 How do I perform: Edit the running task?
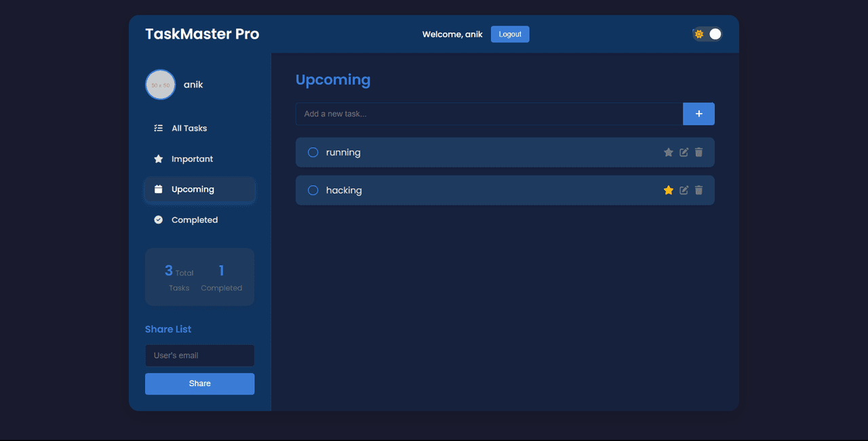click(x=684, y=152)
